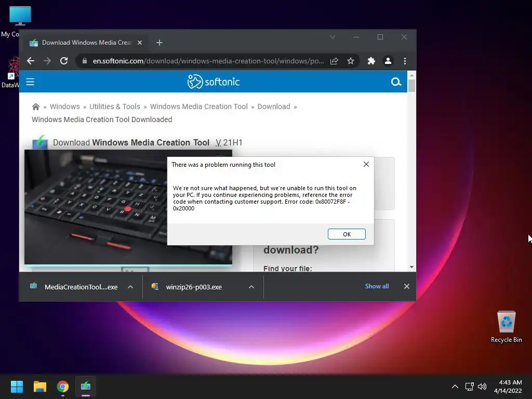
Task: Open the clock and date
Action: tap(508, 387)
